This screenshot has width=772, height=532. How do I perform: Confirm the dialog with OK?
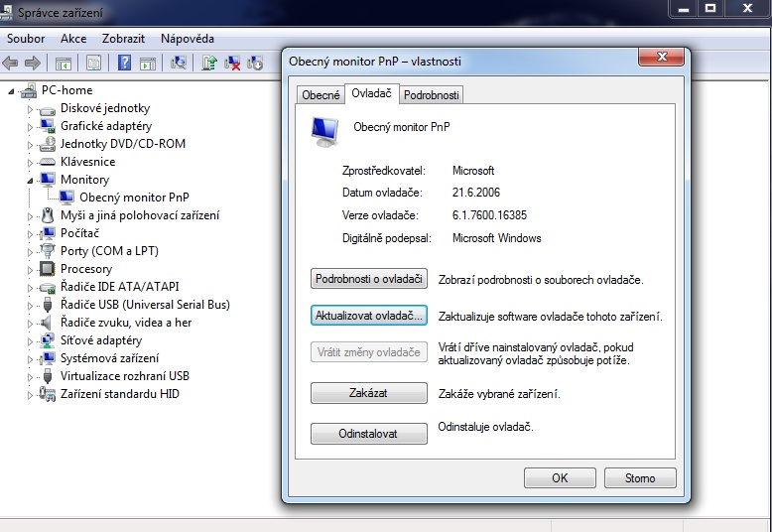point(560,477)
